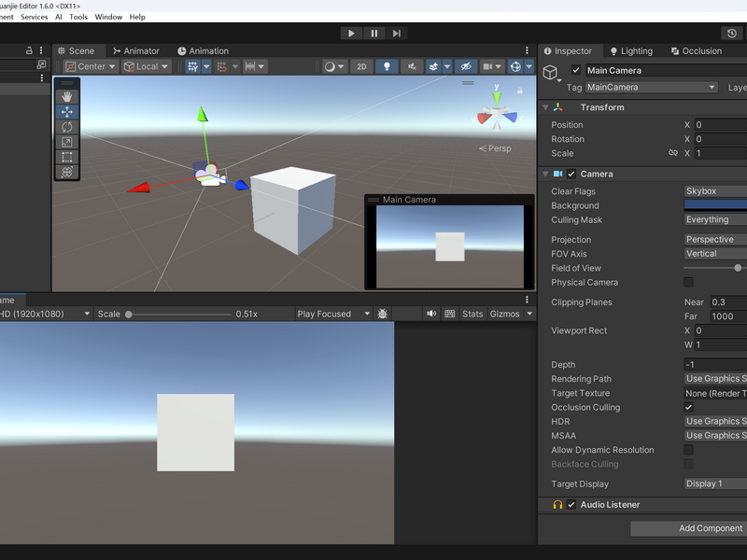
Task: Toggle scene lighting bulb
Action: coord(387,66)
